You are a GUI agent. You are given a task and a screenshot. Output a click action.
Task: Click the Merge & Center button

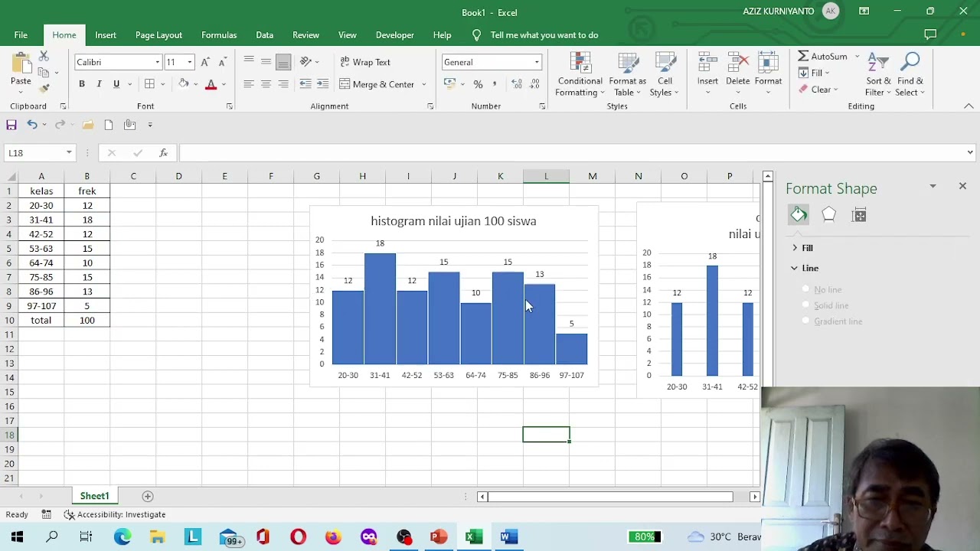377,84
